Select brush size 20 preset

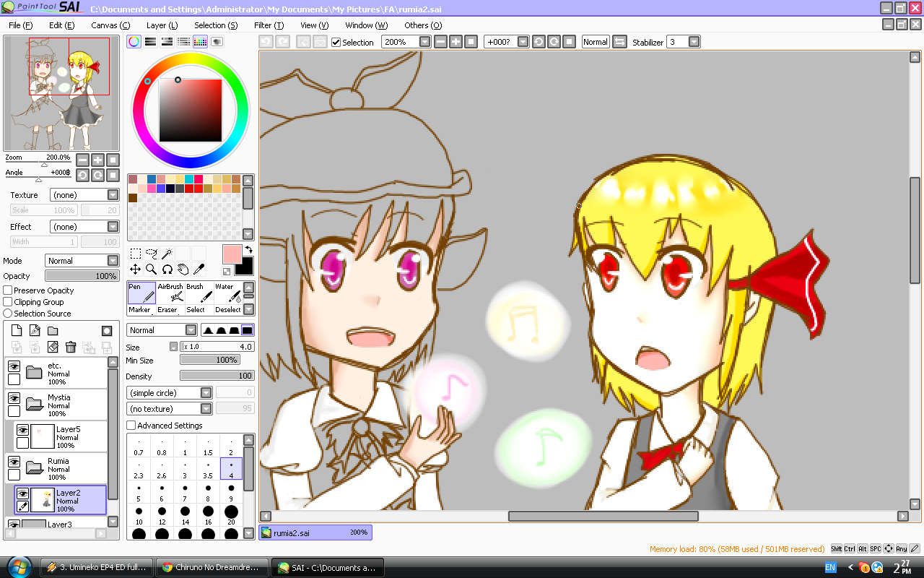[231, 514]
